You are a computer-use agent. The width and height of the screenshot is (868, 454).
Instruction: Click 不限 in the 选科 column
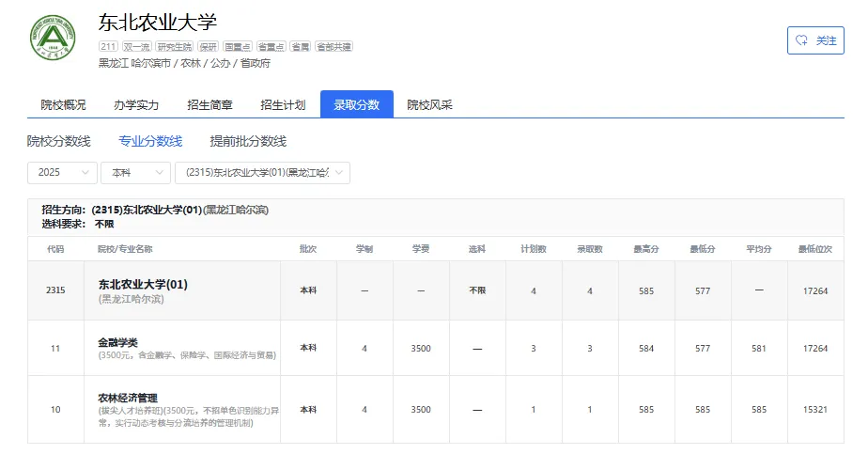(x=477, y=290)
